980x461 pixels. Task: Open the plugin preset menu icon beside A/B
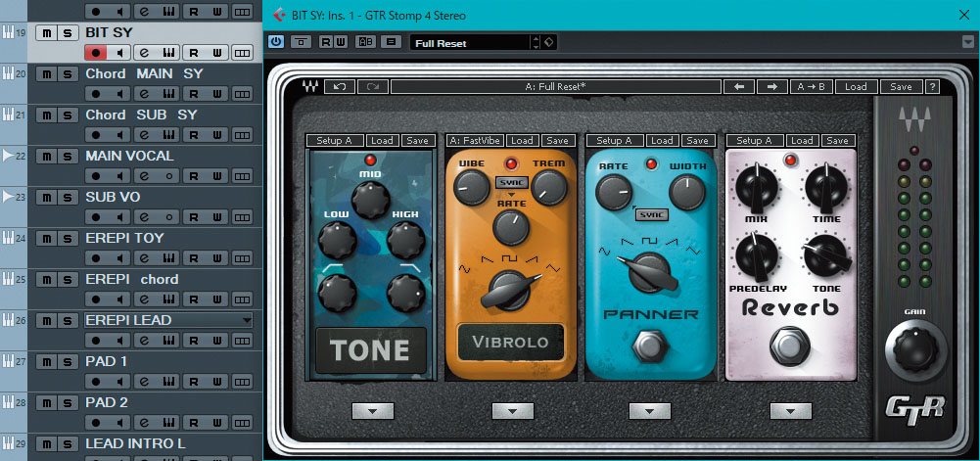coord(392,42)
